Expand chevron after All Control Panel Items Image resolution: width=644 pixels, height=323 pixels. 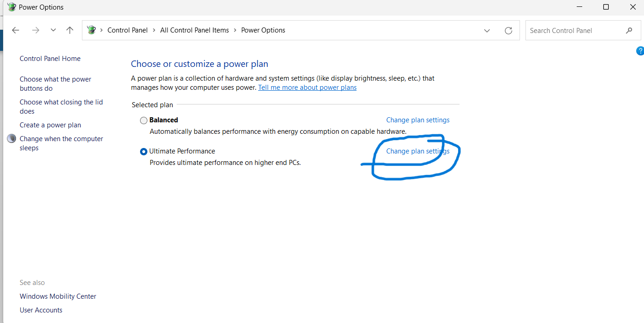tap(235, 30)
